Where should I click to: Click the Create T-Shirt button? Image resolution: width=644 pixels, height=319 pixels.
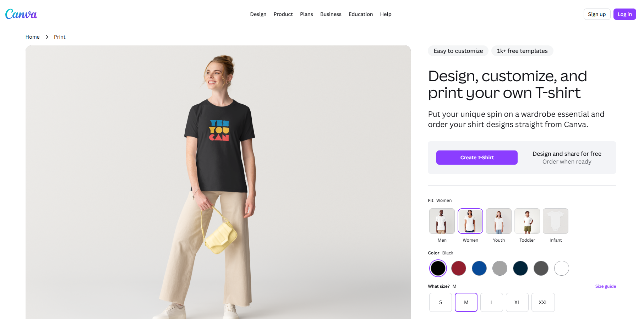(477, 157)
